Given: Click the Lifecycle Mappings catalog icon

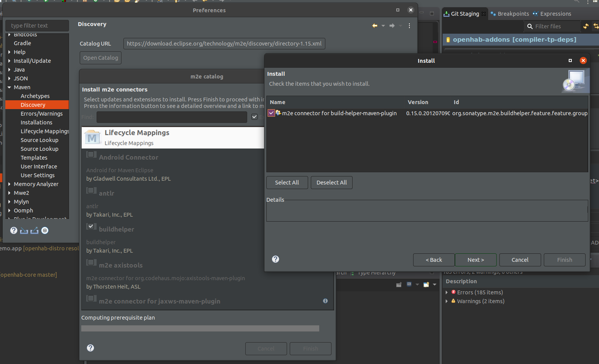Looking at the screenshot, I should tap(92, 137).
